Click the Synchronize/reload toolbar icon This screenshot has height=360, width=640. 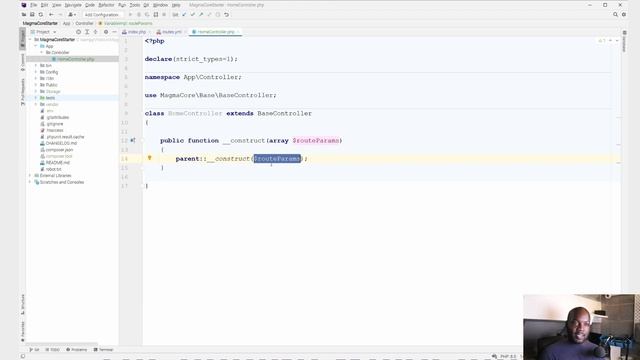(41, 15)
